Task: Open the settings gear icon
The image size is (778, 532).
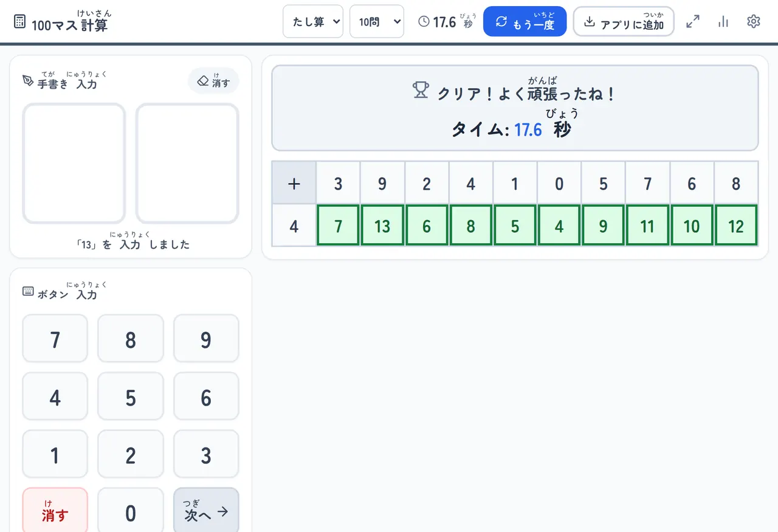Action: 753,21
